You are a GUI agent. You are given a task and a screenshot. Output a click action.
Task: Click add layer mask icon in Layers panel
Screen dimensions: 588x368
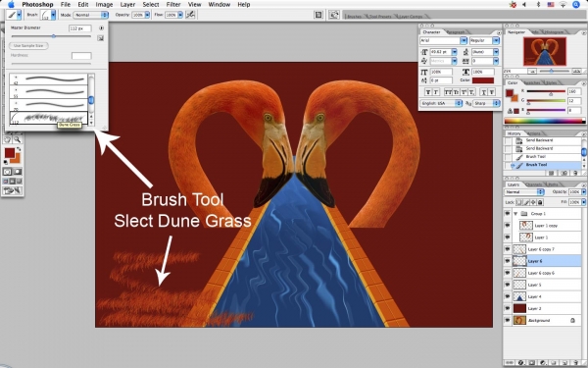point(532,363)
